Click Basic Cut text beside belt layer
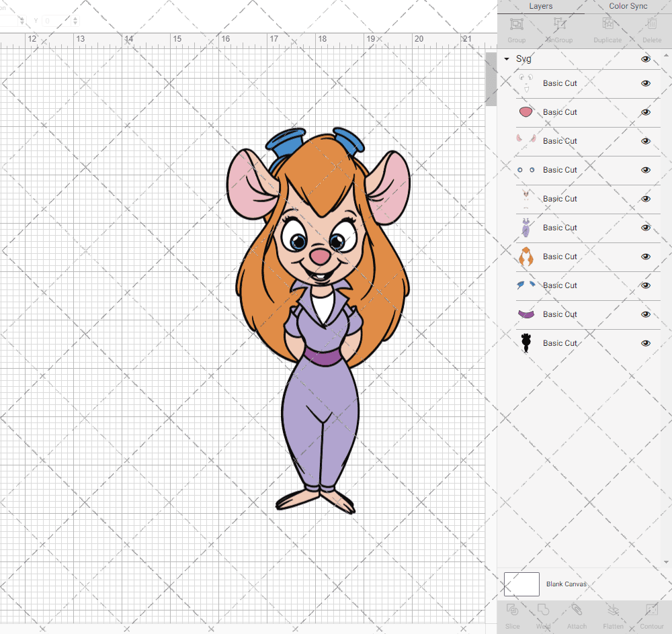Image resolution: width=672 pixels, height=634 pixels. [560, 314]
